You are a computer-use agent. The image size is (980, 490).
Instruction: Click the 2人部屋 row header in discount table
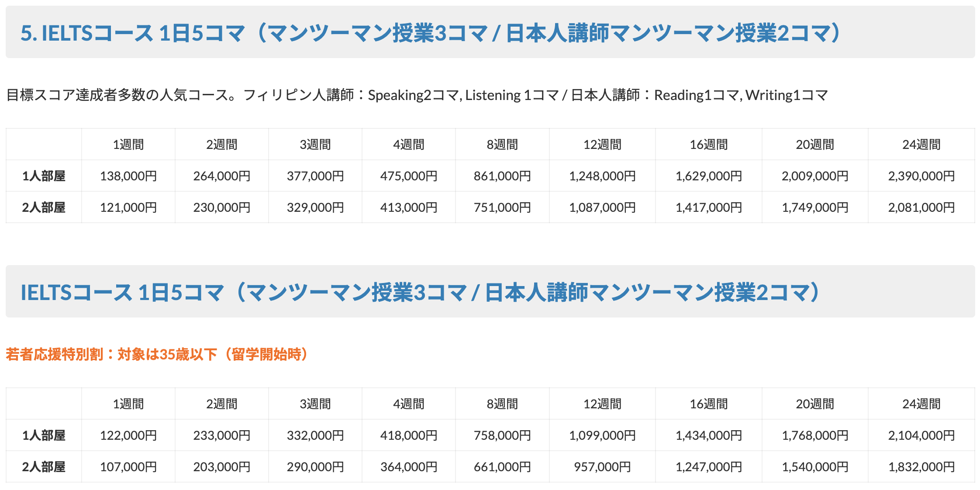[x=44, y=467]
